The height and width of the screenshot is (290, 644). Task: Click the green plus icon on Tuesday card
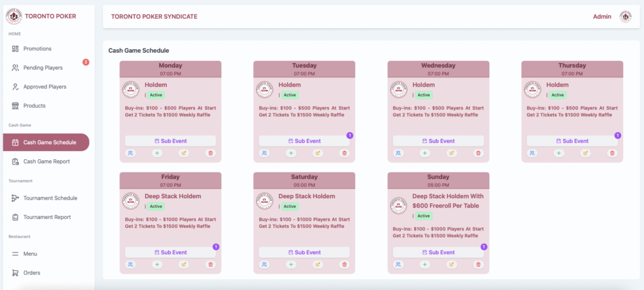(x=291, y=153)
